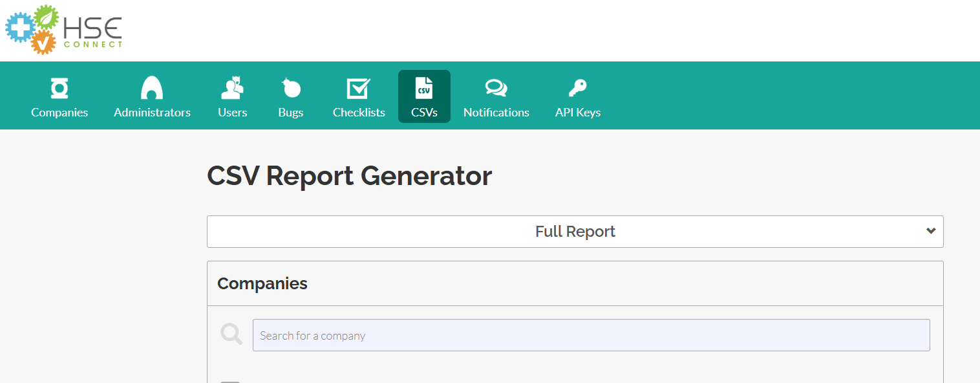Go to the Bugs menu label

pos(291,113)
